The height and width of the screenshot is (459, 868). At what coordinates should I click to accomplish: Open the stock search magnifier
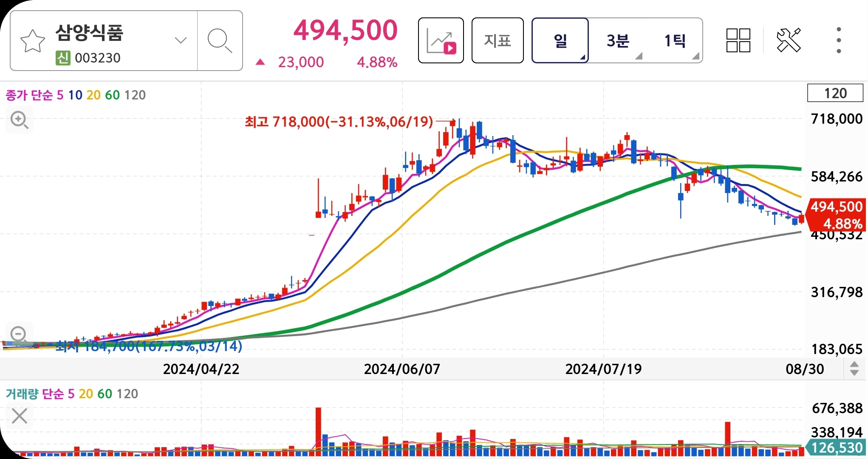220,41
